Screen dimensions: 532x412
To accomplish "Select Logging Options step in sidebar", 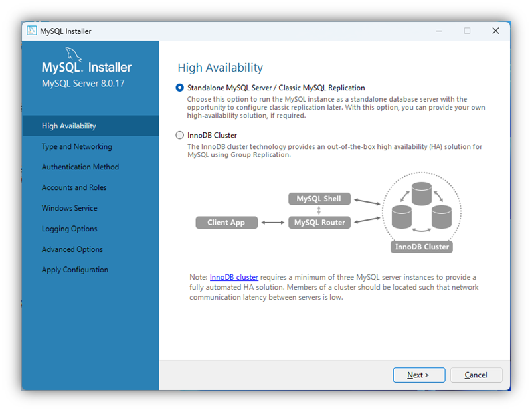I will pos(69,229).
